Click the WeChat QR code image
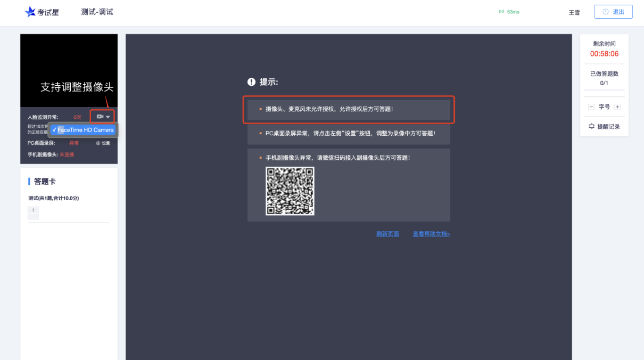The height and width of the screenshot is (360, 644). [290, 191]
